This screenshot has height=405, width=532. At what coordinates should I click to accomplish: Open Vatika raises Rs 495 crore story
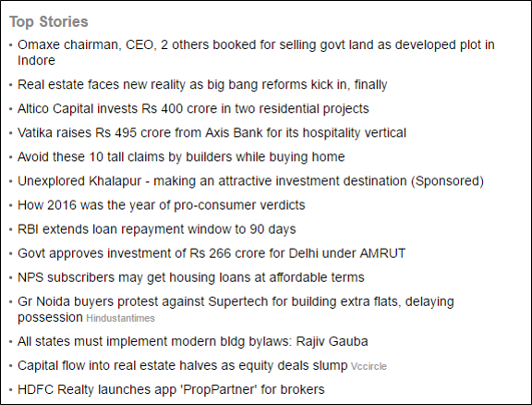click(x=212, y=132)
